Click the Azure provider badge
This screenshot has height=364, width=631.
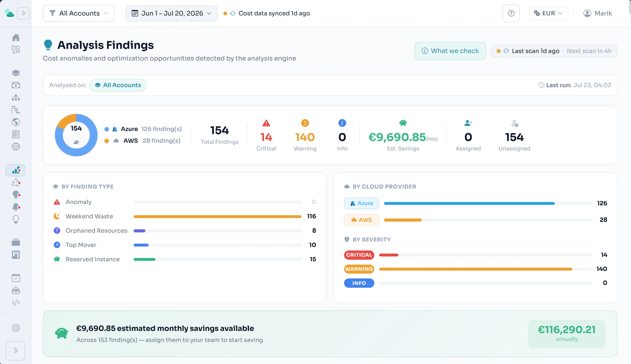click(361, 203)
